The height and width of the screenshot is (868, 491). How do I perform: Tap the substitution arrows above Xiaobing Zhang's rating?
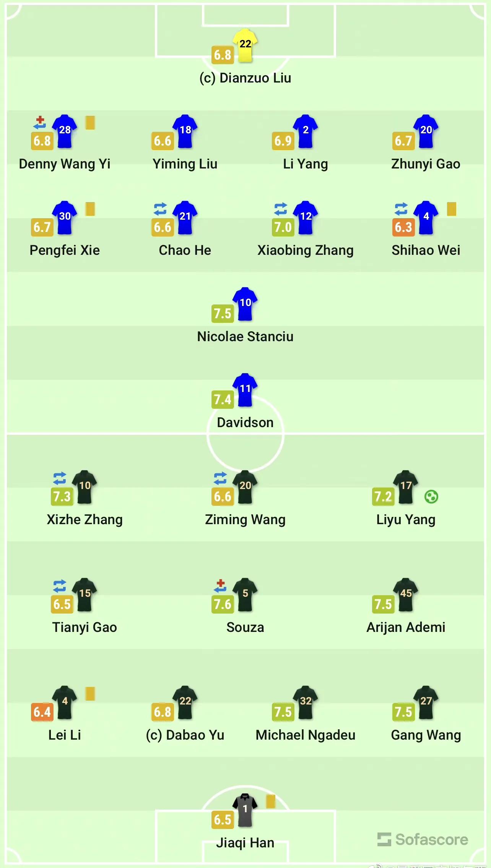point(280,209)
